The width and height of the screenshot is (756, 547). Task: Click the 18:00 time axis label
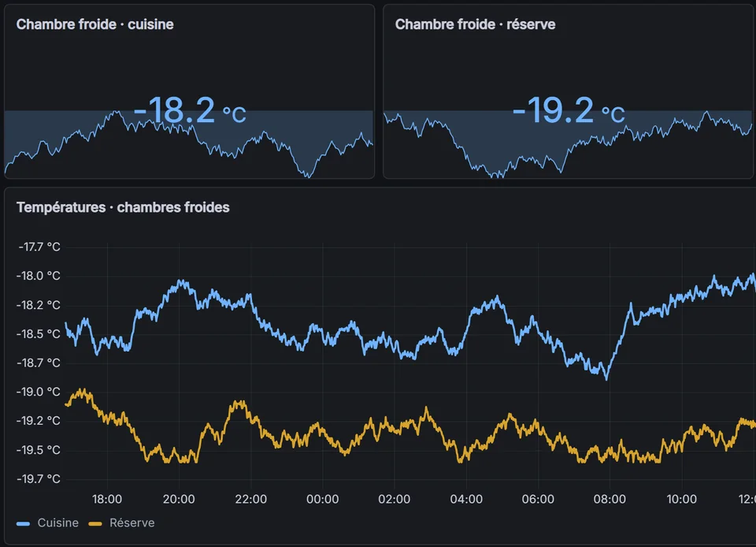click(x=107, y=499)
